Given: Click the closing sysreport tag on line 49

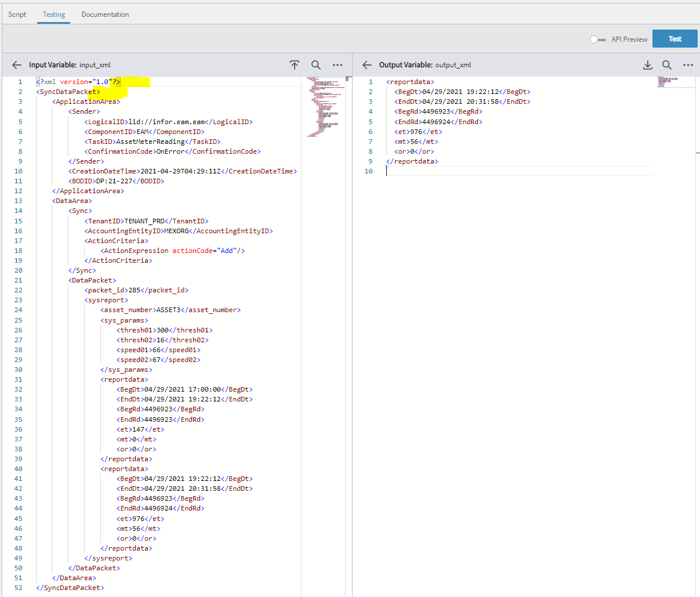Looking at the screenshot, I should tap(108, 558).
